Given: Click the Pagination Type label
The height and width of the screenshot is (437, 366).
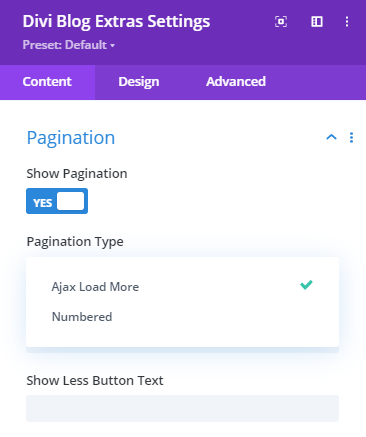Looking at the screenshot, I should pyautogui.click(x=75, y=242).
